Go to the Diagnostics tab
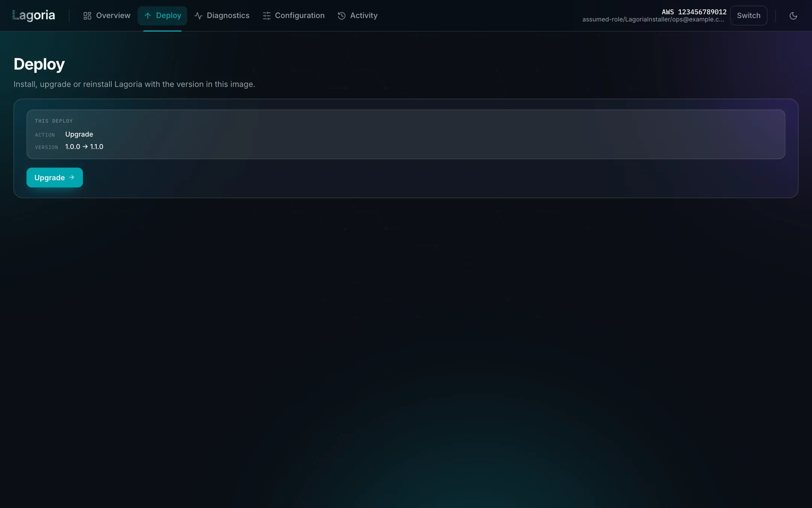Image resolution: width=812 pixels, height=508 pixels. tap(222, 16)
